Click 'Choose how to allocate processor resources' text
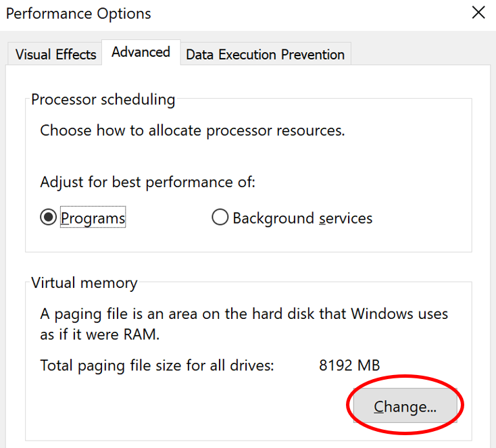 click(192, 130)
